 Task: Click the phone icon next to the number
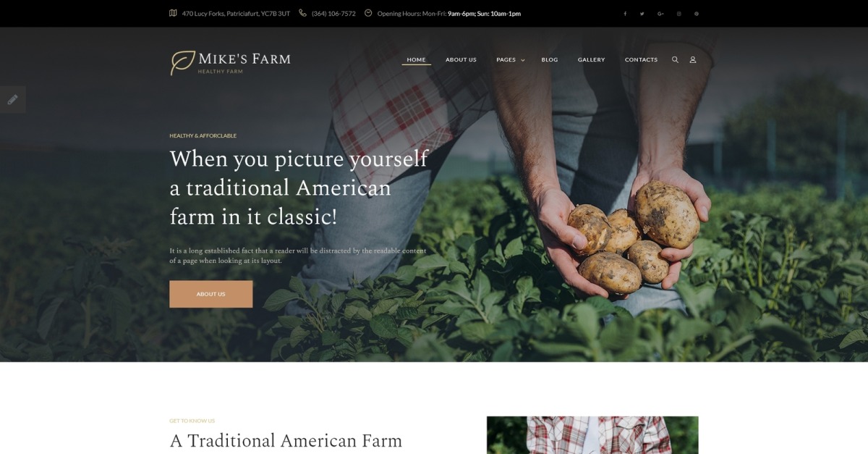coord(302,13)
